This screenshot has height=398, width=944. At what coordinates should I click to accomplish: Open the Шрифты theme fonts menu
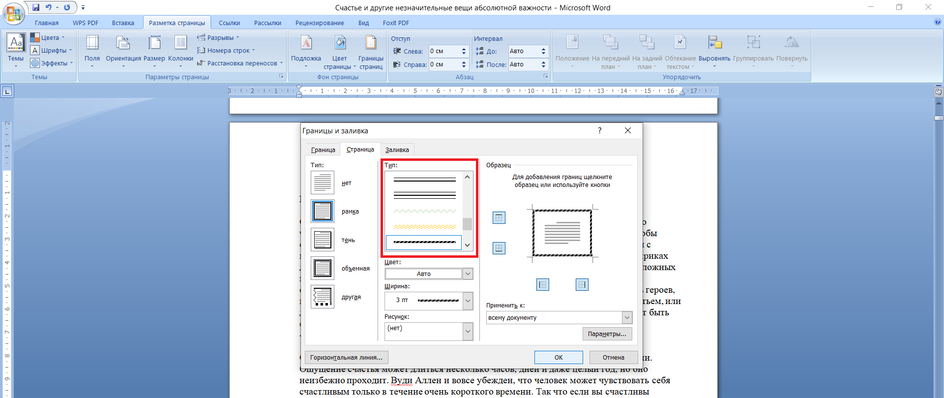click(x=51, y=50)
